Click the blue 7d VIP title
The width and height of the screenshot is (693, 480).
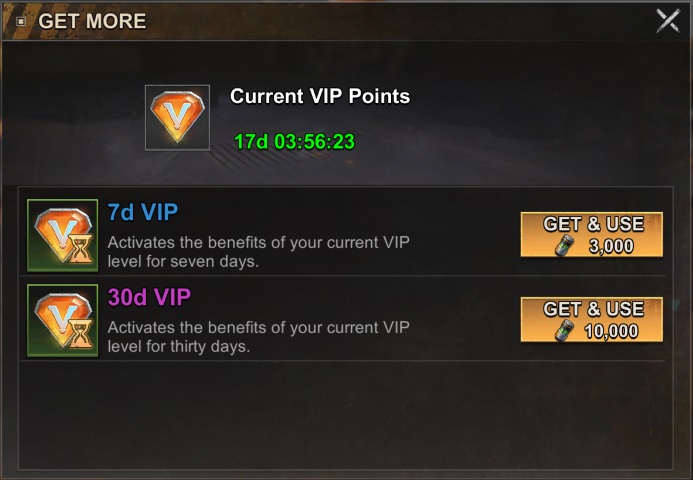pos(143,212)
